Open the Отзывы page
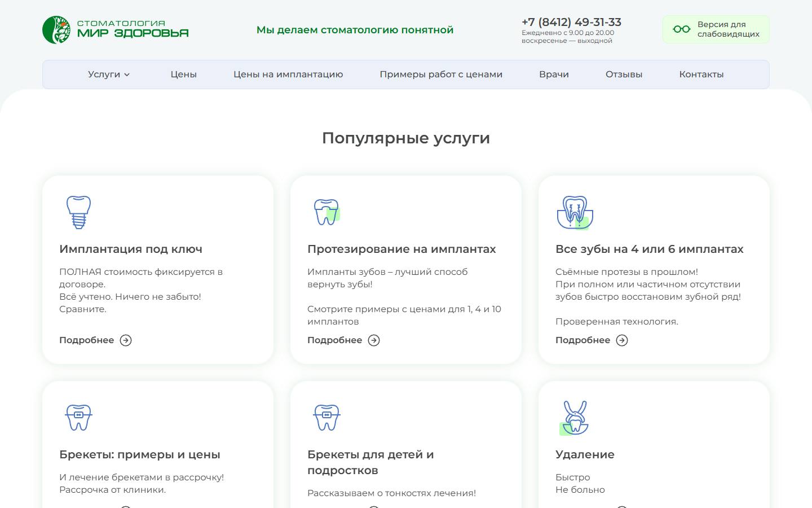The width and height of the screenshot is (812, 508). pos(624,74)
